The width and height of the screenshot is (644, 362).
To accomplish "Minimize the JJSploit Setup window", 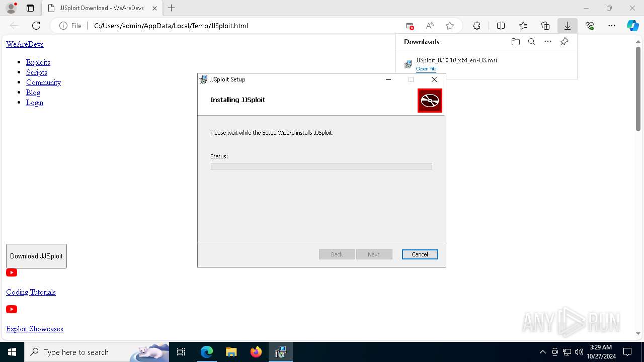I will coord(388,79).
